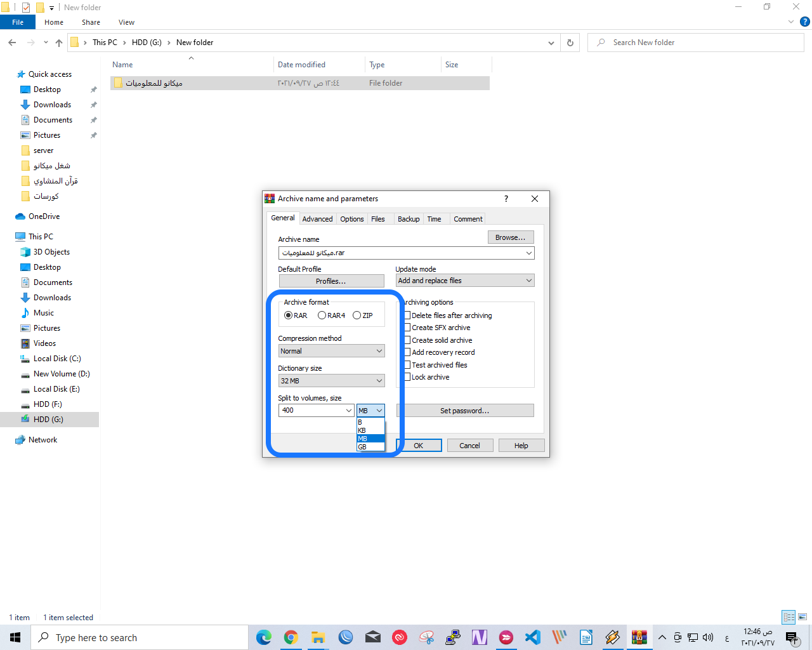812x650 pixels.
Task: Cancel the archive dialog
Action: (x=469, y=446)
